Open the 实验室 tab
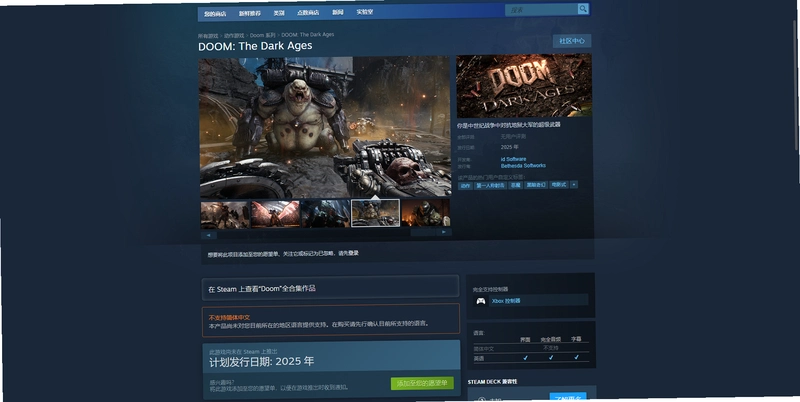 pyautogui.click(x=365, y=12)
